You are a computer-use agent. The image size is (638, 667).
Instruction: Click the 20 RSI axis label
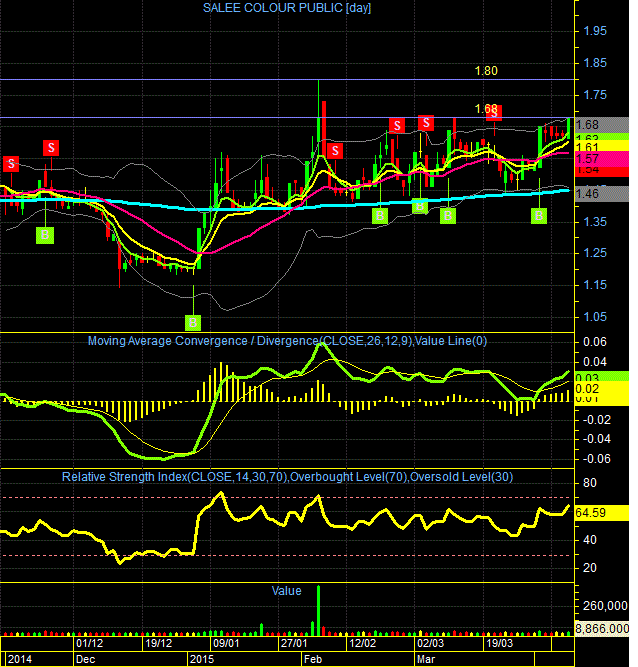[x=590, y=568]
